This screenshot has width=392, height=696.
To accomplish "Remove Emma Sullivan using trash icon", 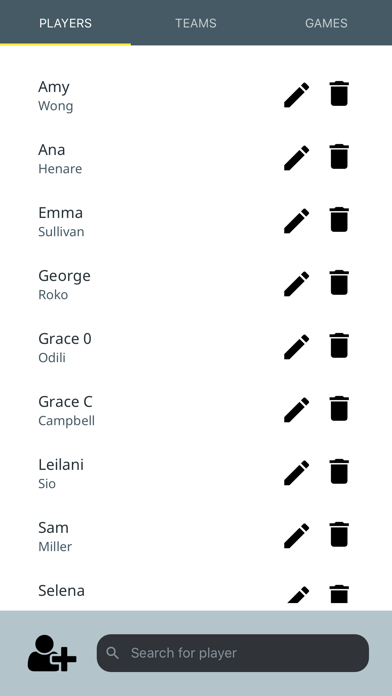I will click(x=339, y=220).
